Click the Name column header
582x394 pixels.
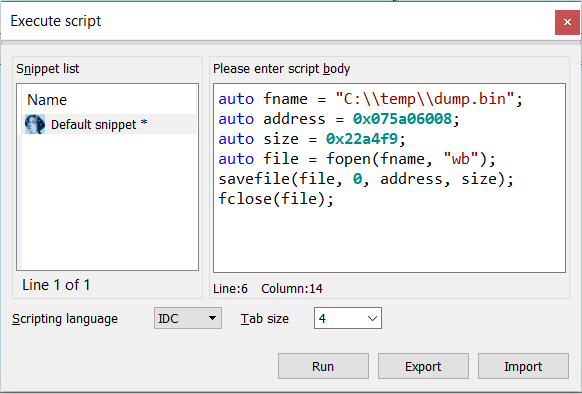click(47, 100)
